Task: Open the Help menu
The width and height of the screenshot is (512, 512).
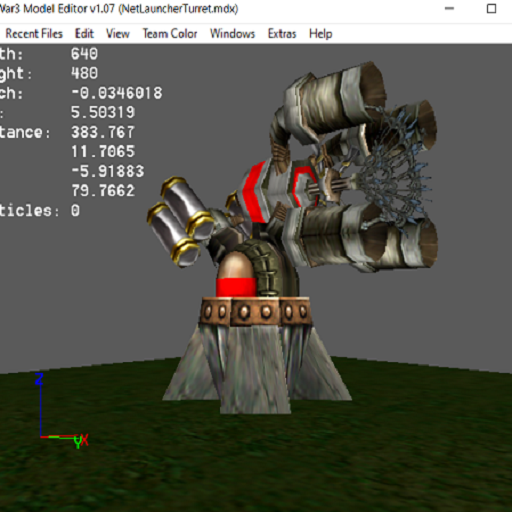Action: [x=320, y=34]
